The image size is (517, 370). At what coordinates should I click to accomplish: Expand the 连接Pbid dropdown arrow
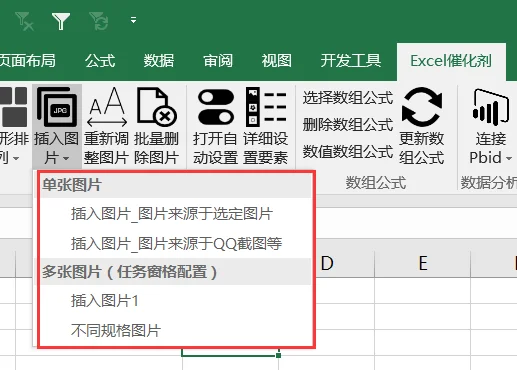tap(509, 158)
